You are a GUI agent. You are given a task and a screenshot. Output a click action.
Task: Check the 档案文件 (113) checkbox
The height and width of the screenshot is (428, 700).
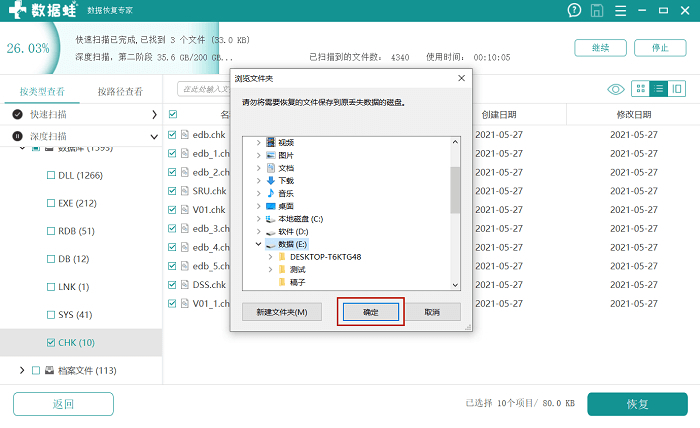(x=36, y=370)
